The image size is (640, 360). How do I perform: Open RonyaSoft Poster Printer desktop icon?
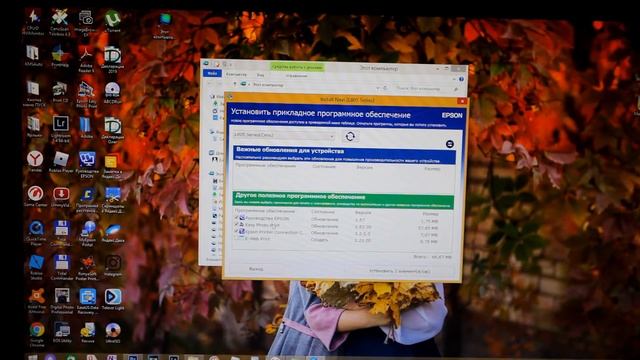[x=87, y=267]
